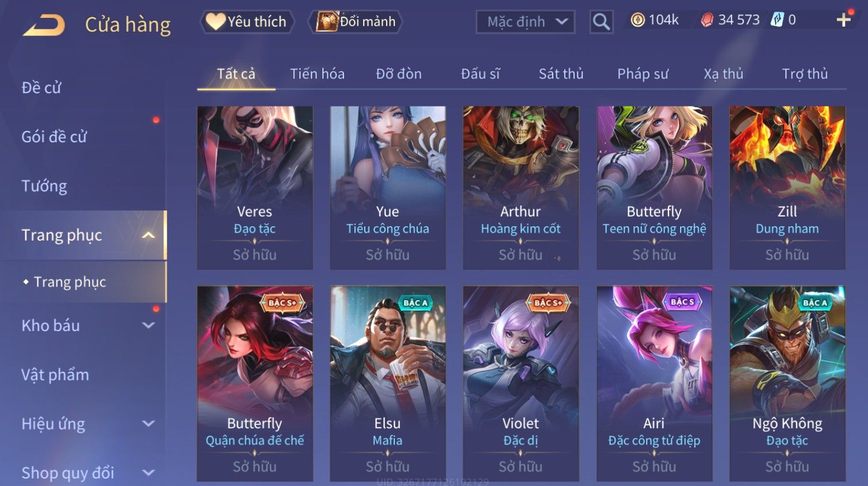The width and height of the screenshot is (868, 486).
Task: Open the Tướng sidebar section
Action: [x=44, y=186]
